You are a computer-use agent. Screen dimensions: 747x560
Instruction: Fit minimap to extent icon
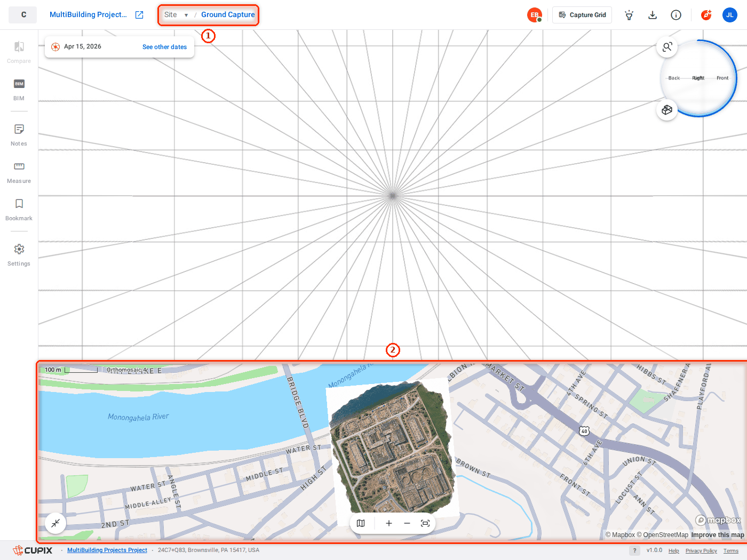425,523
